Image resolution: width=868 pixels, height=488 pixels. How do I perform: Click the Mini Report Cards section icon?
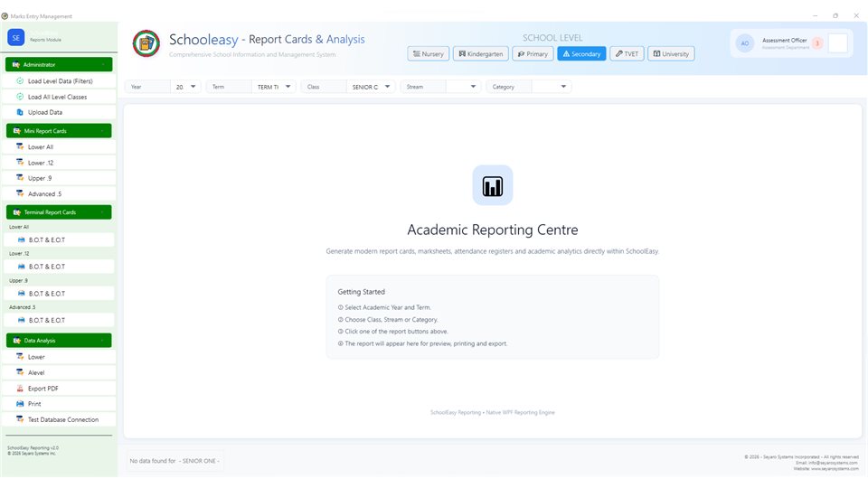point(16,131)
